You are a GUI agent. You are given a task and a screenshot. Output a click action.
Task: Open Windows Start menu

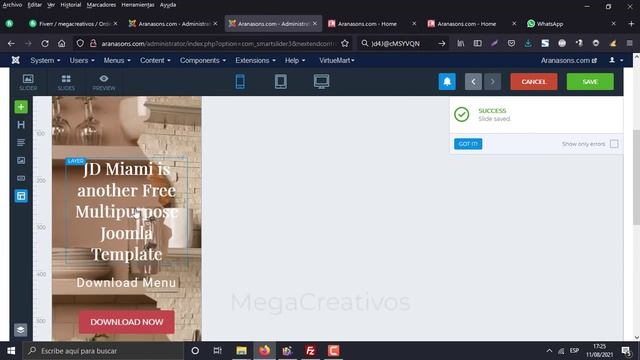click(x=11, y=351)
